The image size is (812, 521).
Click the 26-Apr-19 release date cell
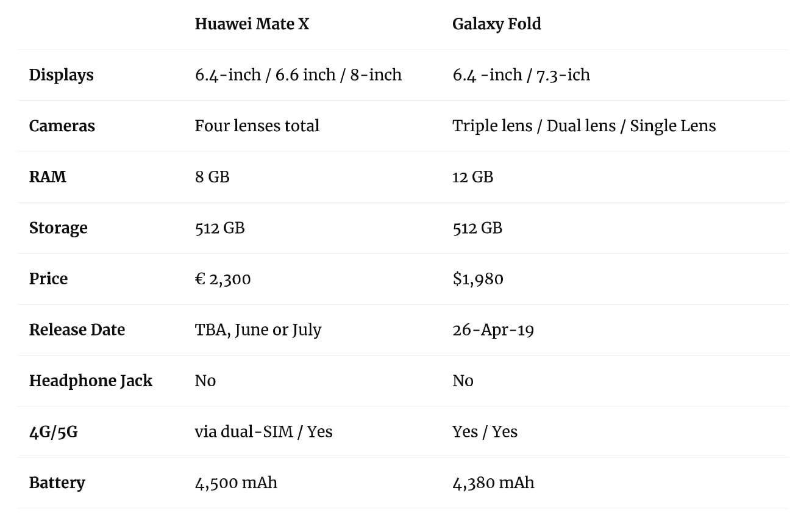tap(493, 330)
